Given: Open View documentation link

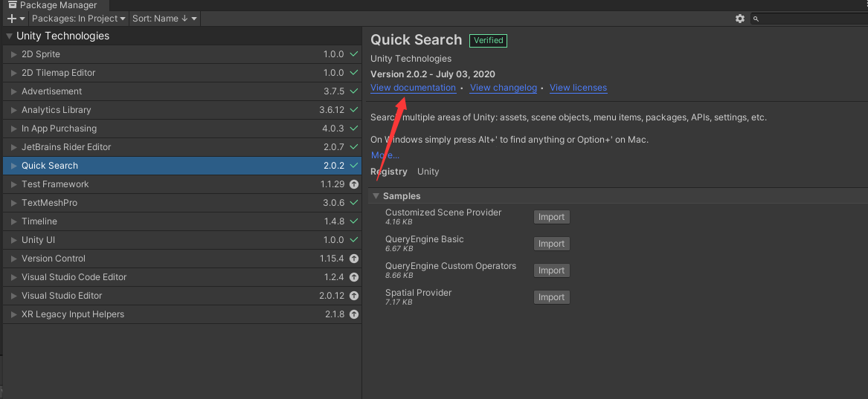Looking at the screenshot, I should 413,88.
